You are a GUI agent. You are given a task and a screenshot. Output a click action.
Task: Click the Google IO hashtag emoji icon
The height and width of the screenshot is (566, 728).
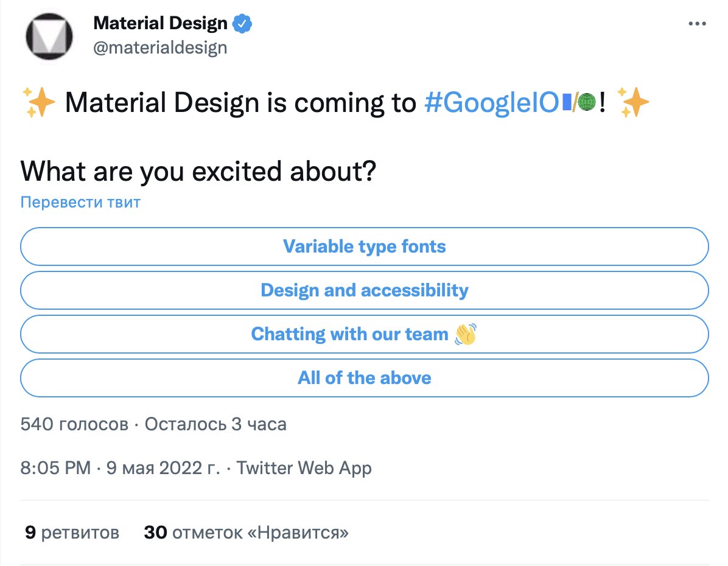578,102
